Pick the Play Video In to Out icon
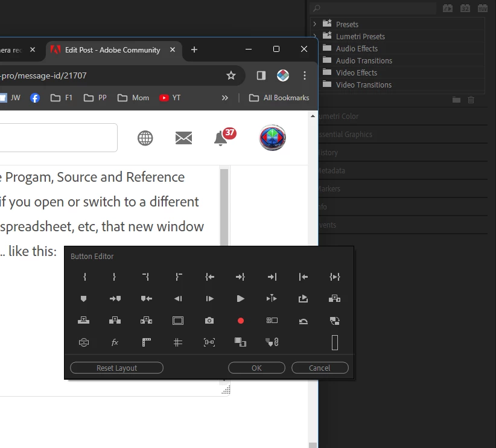This screenshot has width=496, height=448. [x=335, y=277]
